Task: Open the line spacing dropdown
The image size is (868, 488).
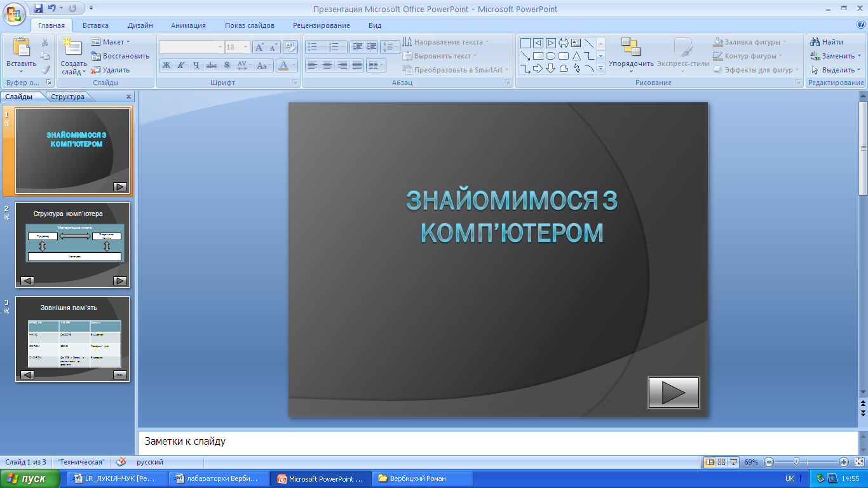Action: (x=390, y=47)
